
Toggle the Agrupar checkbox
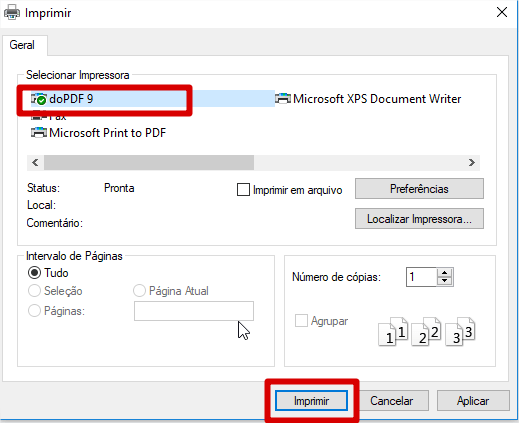pos(301,321)
